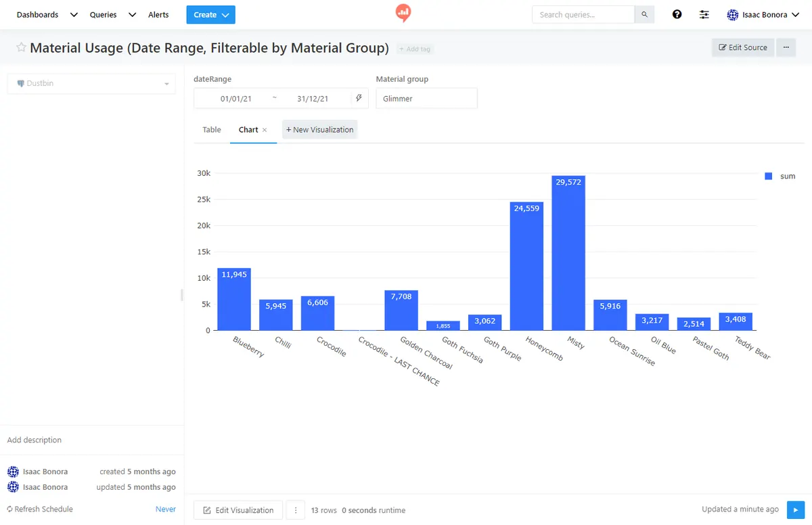The width and height of the screenshot is (812, 525).
Task: Click the Blueberry bar 11,945
Action: tap(234, 299)
